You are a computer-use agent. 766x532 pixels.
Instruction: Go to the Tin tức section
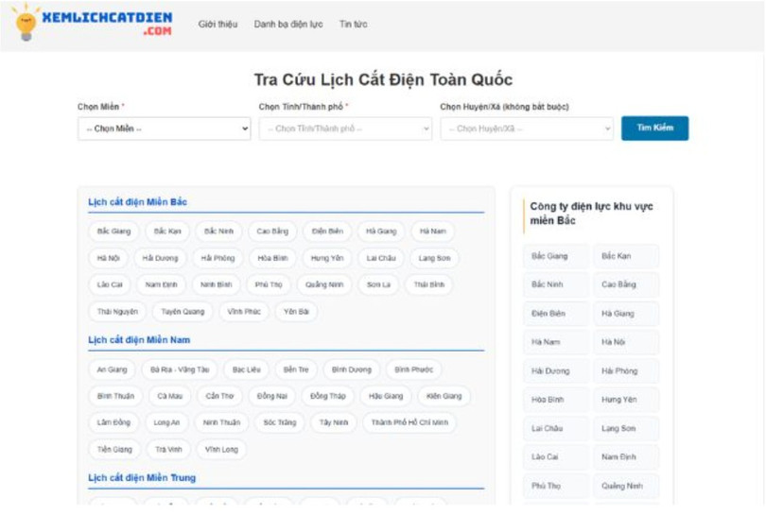(354, 25)
